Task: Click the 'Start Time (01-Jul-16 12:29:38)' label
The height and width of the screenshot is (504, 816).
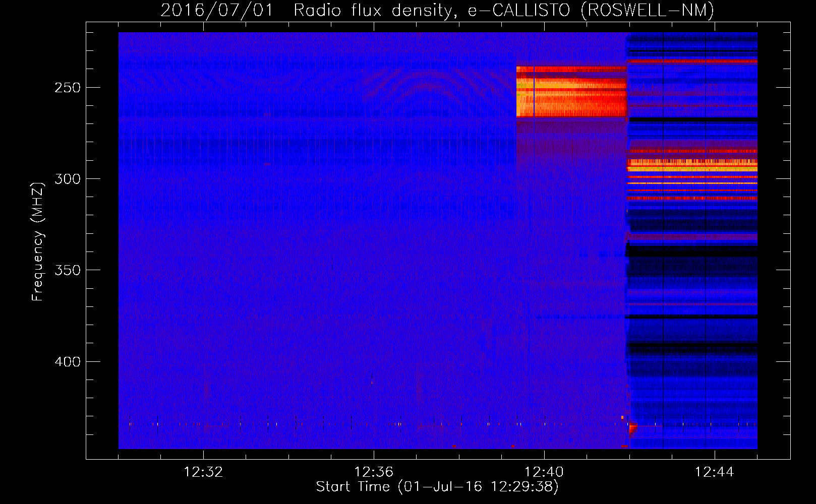Action: point(437,487)
